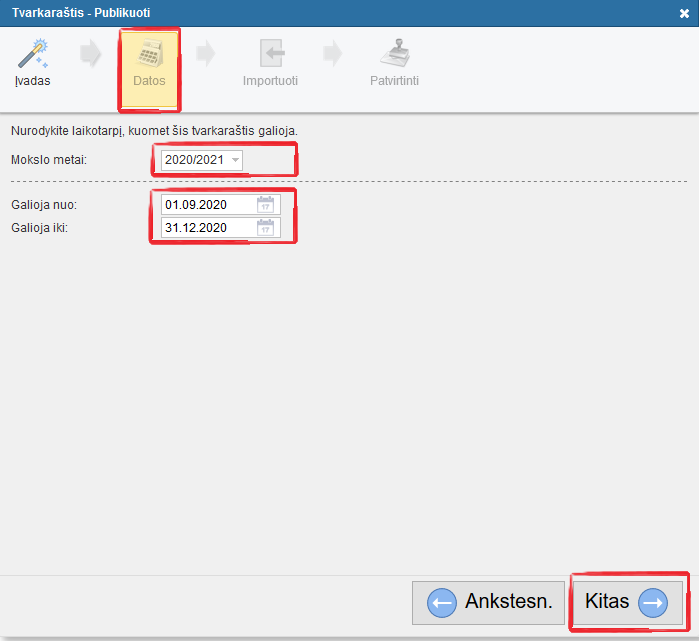Click arrow between Įvadas and Datos
The image size is (699, 641).
91,56
